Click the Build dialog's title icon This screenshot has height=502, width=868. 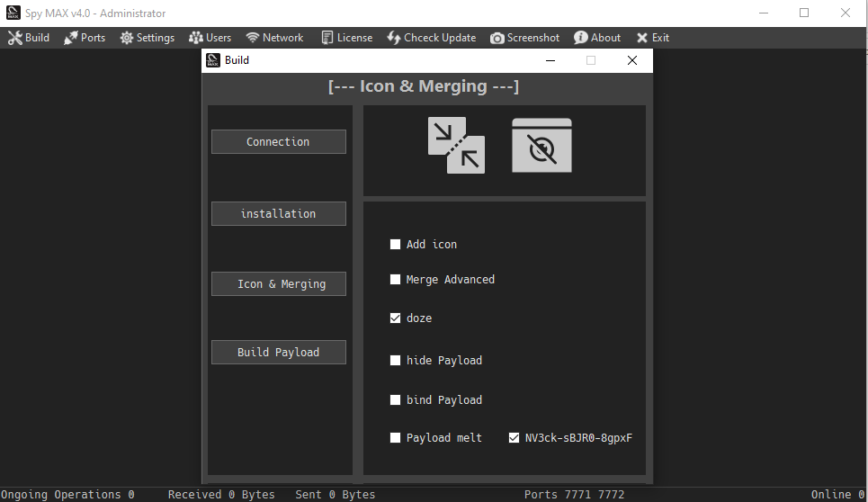(213, 60)
